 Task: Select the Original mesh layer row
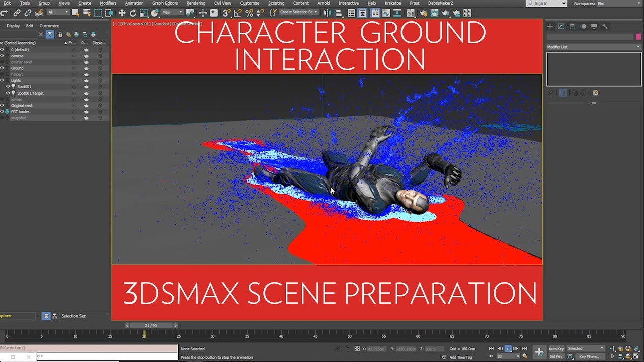[x=54, y=105]
